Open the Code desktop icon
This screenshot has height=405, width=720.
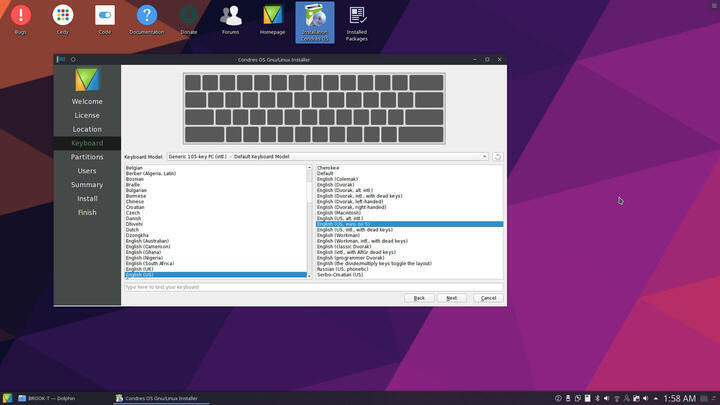tap(105, 20)
